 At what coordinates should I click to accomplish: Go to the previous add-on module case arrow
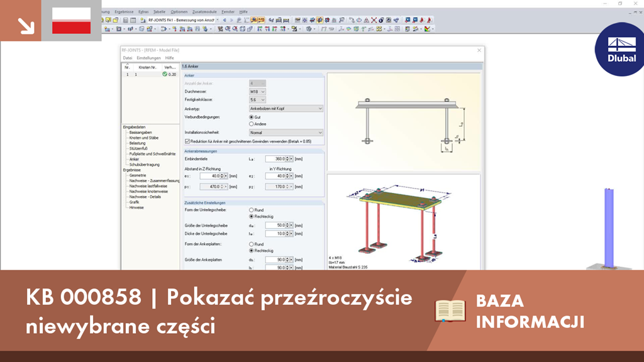point(225,19)
